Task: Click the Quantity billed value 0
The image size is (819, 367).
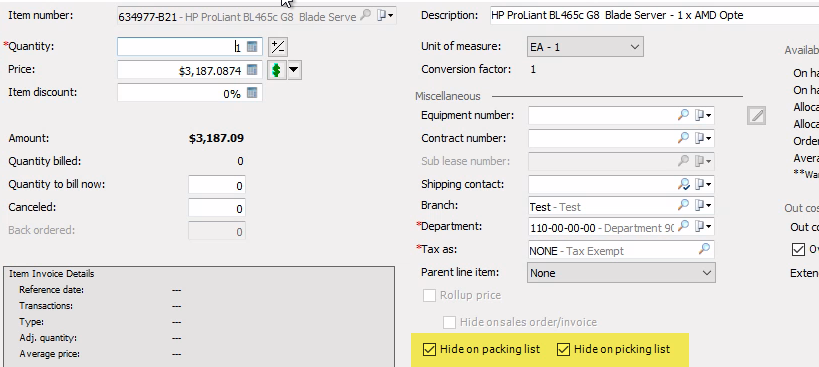Action: coord(240,161)
